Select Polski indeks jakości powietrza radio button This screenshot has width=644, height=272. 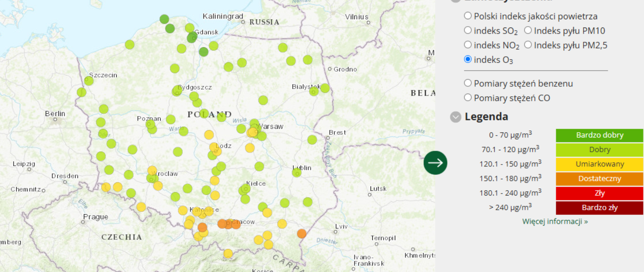(x=468, y=16)
